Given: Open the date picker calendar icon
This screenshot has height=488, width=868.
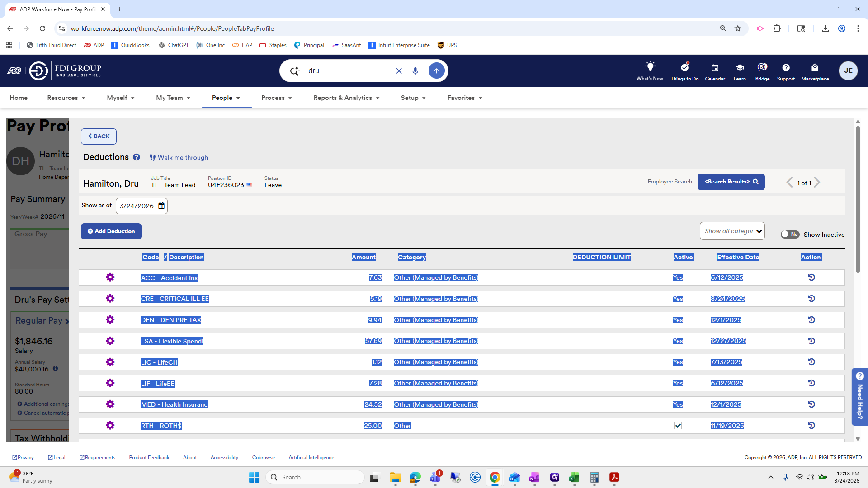Looking at the screenshot, I should pos(161,206).
